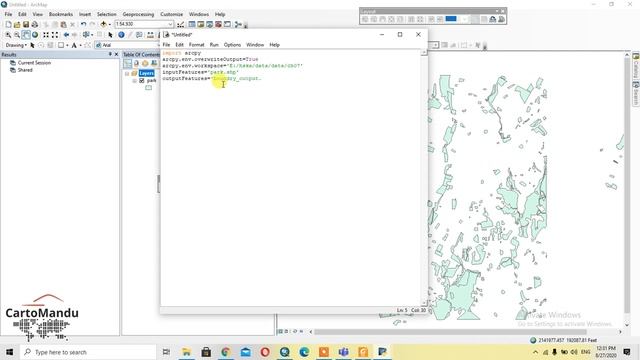Open Options menu in Python editor
The height and width of the screenshot is (360, 640).
click(x=232, y=45)
